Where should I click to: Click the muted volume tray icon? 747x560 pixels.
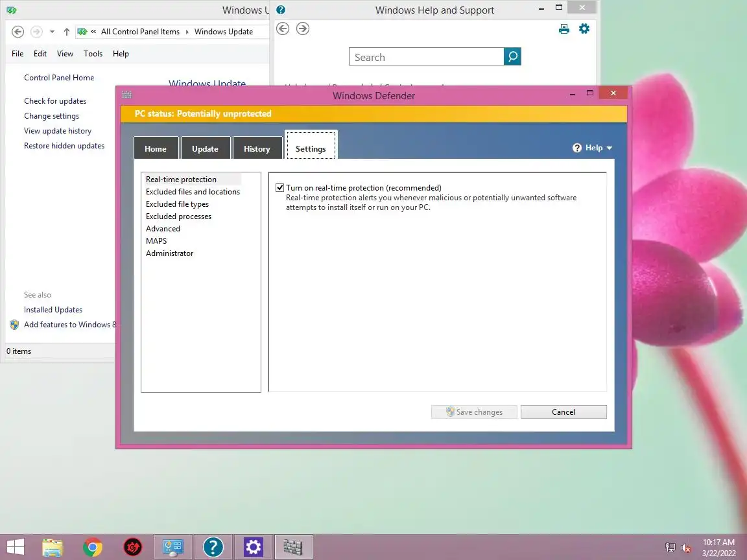686,548
